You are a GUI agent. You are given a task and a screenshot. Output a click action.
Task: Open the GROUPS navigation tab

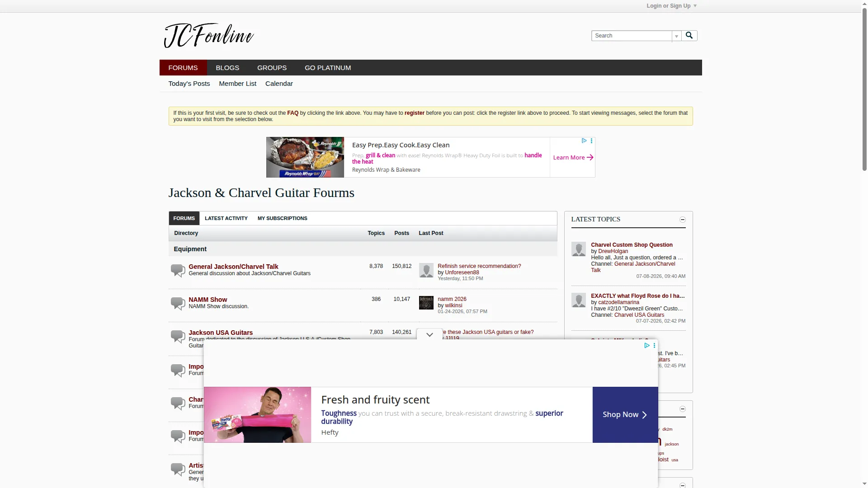pyautogui.click(x=272, y=68)
